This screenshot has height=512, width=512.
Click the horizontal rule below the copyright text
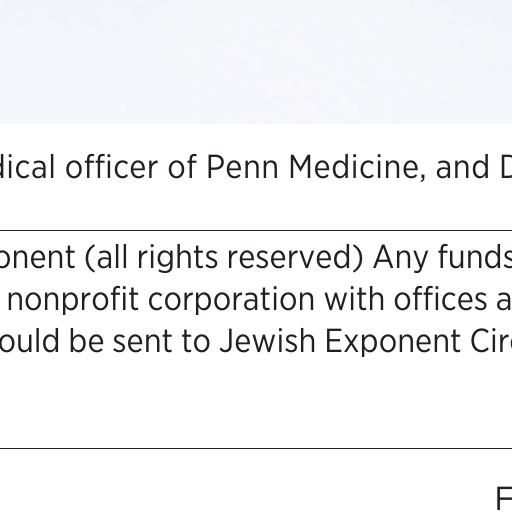[256, 449]
